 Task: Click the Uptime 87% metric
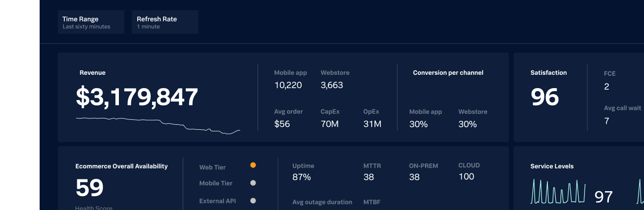pos(302,177)
